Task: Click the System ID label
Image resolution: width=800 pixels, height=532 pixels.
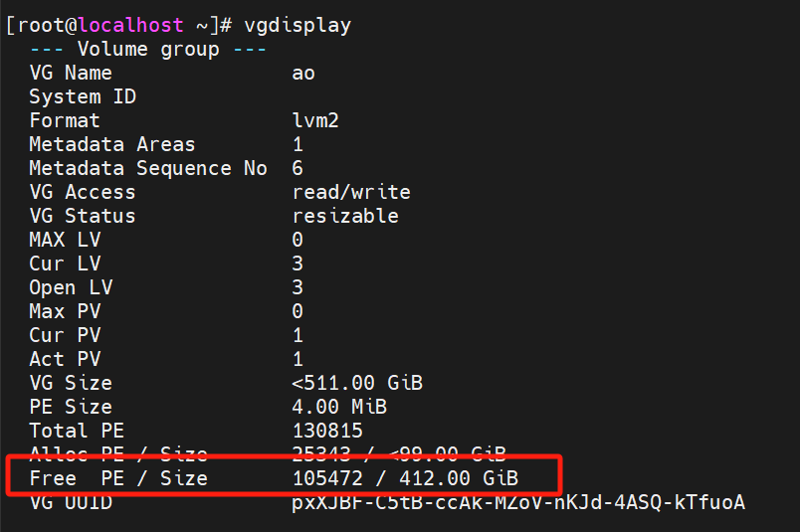Action: click(83, 96)
